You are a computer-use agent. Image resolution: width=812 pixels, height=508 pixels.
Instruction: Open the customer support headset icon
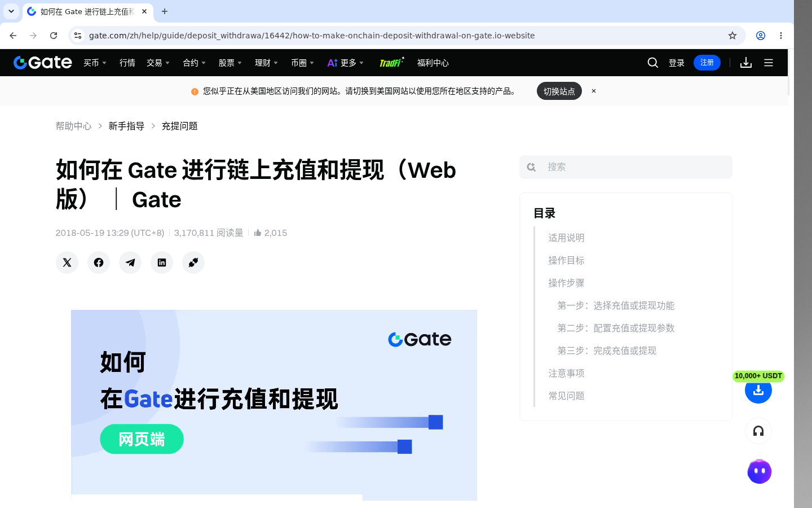(x=758, y=431)
